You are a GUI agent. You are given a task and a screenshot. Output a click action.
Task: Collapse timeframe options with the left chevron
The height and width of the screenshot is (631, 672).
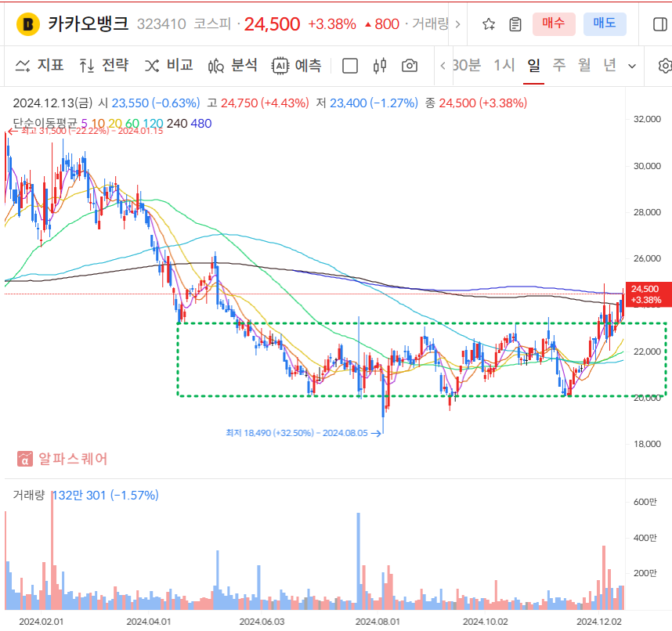pos(443,67)
